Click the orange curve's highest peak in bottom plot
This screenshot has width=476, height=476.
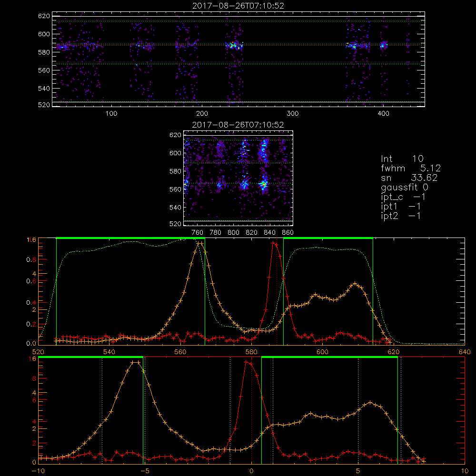tap(135, 362)
